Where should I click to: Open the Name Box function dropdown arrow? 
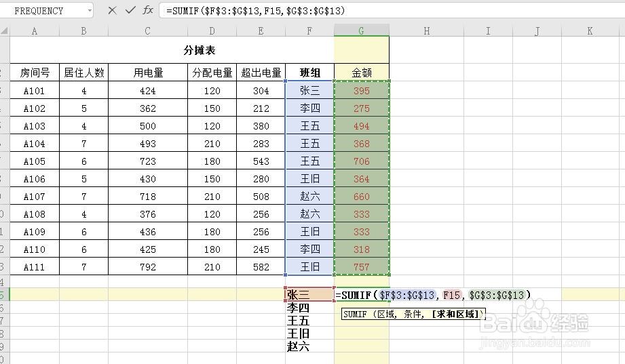point(90,11)
